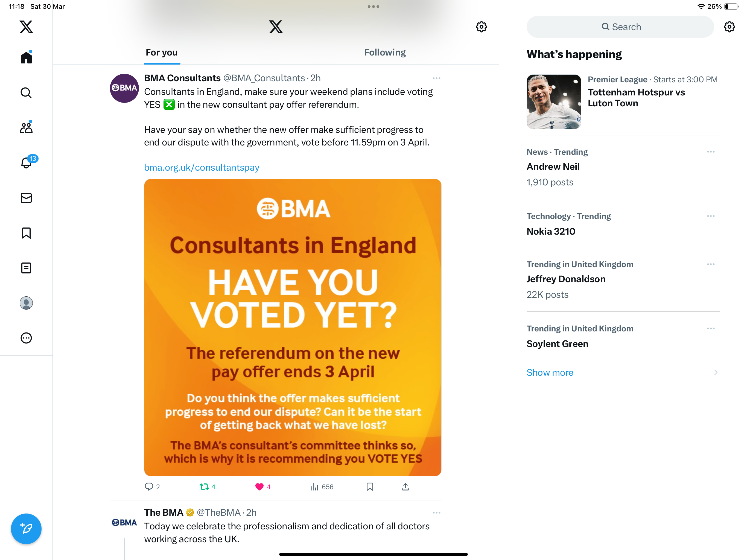
Task: Select the For you tab
Action: click(161, 52)
